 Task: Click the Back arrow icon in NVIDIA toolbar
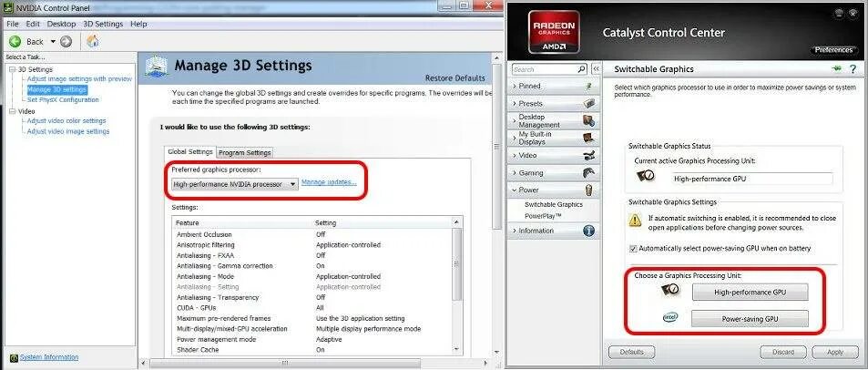pos(15,42)
